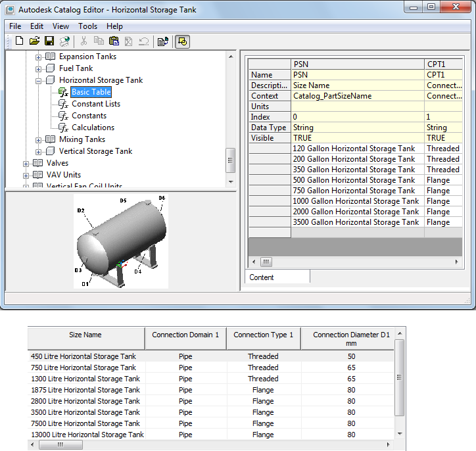Click the 'Catalog_PartSizeName' context cell
This screenshot has height=451, width=476.
[357, 96]
